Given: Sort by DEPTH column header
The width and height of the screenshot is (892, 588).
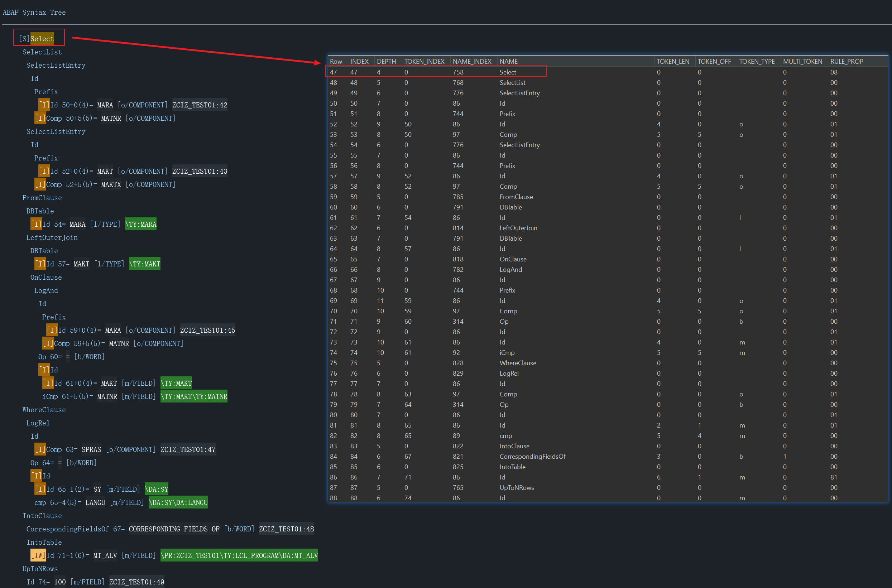Looking at the screenshot, I should [386, 61].
